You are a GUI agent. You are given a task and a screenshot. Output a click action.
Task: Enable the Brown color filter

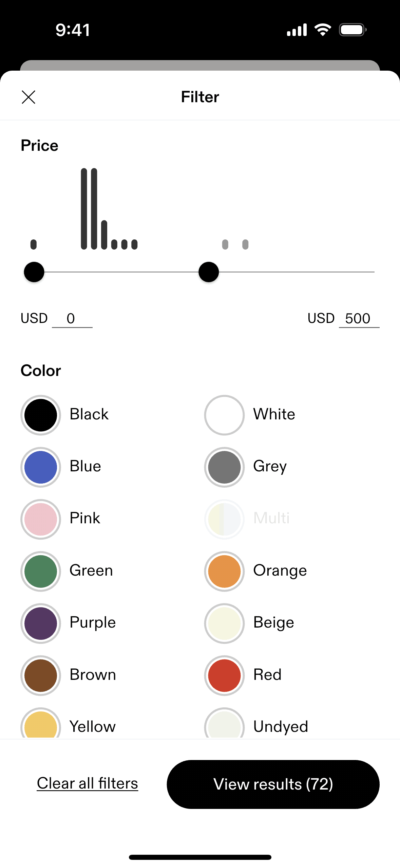[x=41, y=675]
